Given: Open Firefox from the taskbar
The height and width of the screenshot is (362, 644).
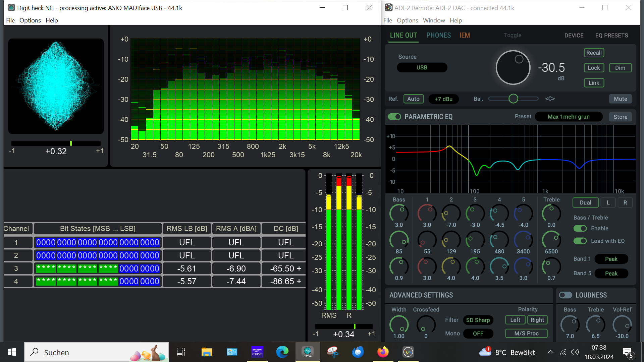Looking at the screenshot, I should pos(383,352).
